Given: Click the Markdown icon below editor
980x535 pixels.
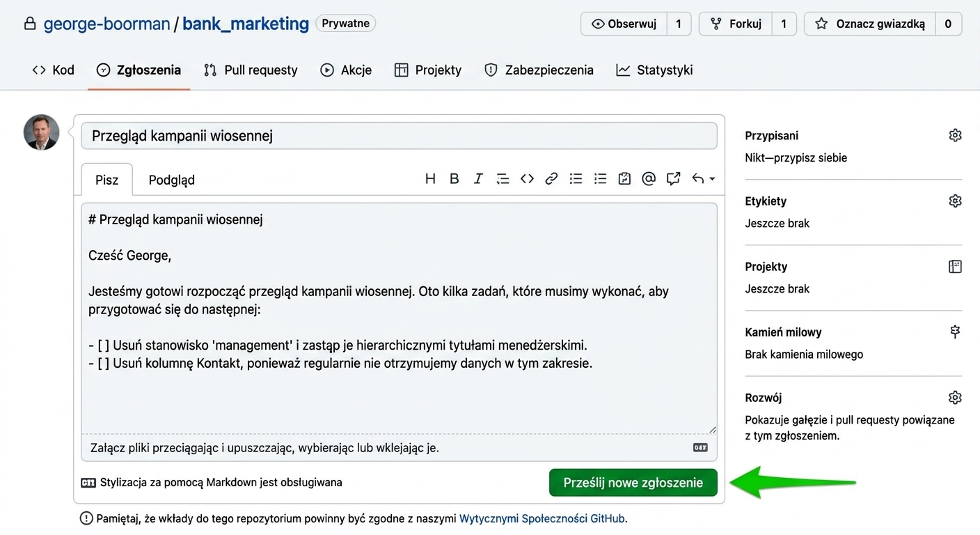Looking at the screenshot, I should 88,482.
